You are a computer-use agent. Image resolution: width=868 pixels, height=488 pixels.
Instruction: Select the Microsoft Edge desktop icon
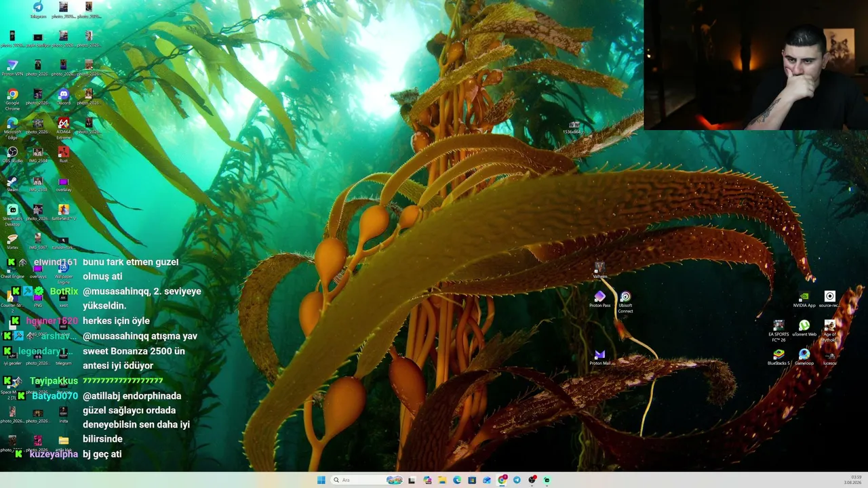point(12,127)
